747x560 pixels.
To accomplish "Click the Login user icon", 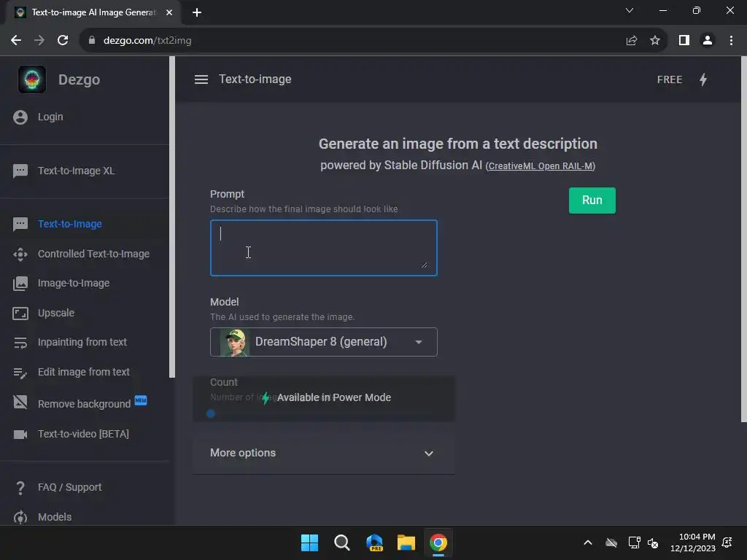I will (x=20, y=117).
